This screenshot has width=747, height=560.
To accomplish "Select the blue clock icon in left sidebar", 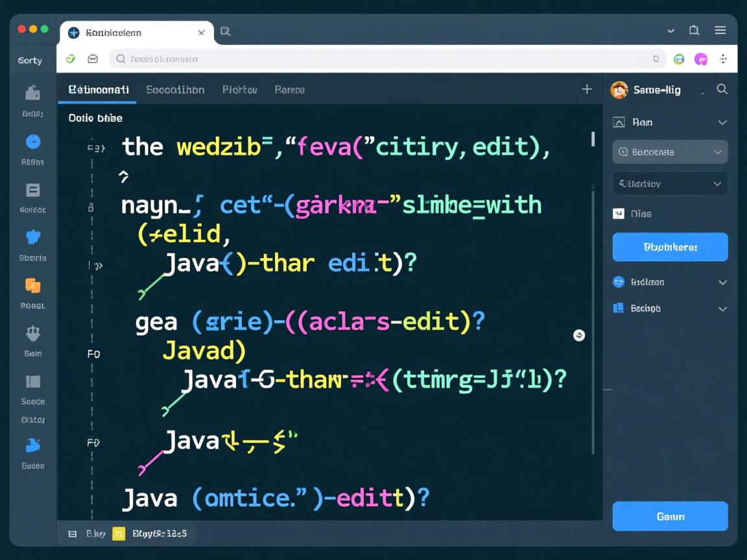I will click(x=32, y=142).
